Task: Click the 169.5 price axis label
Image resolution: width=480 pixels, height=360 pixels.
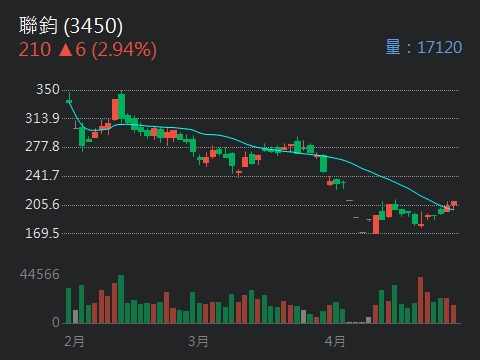Action: (43, 233)
